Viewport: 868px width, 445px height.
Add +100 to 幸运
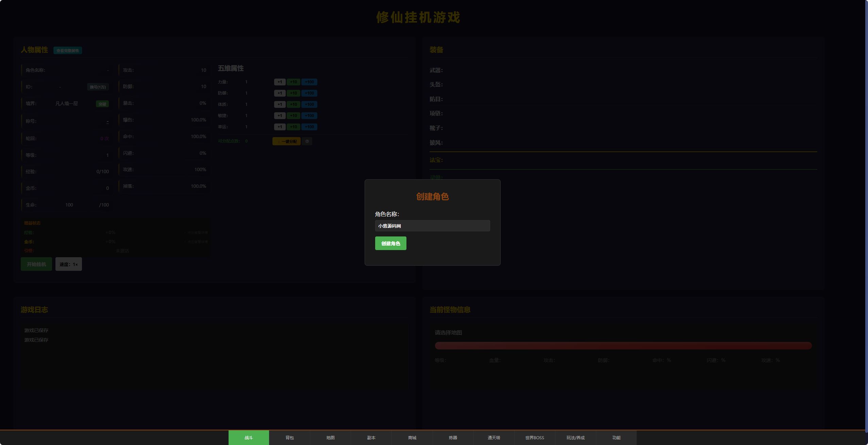click(309, 127)
